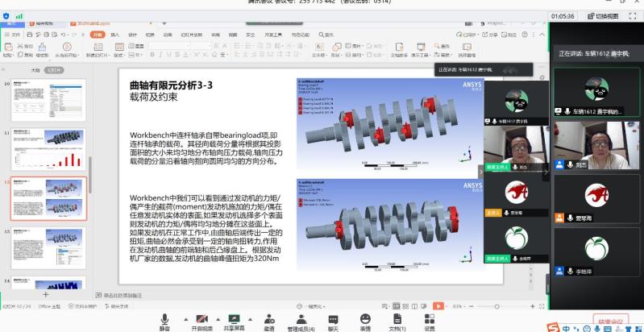Image resolution: width=644 pixels, height=332 pixels.
Task: Switch to Reading view in status bar
Action: 415,306
